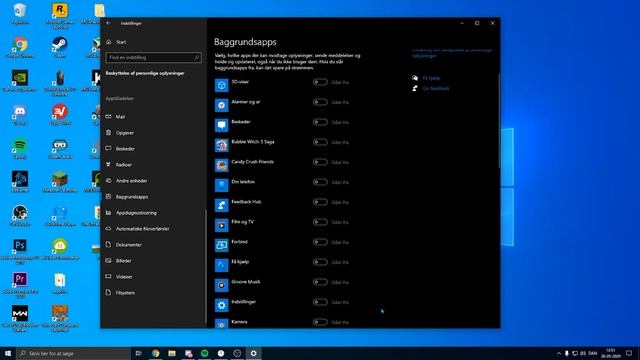Image resolution: width=640 pixels, height=360 pixels.
Task: Toggle the Beskeder background app switch
Action: 320,122
